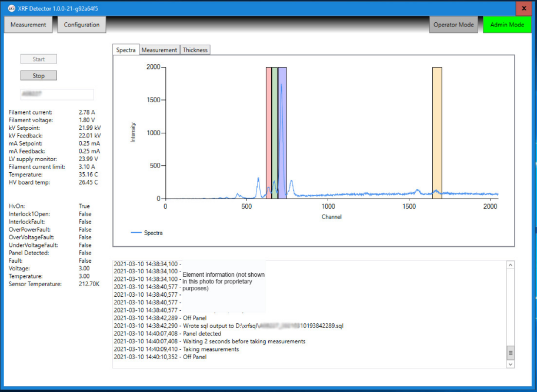The width and height of the screenshot is (537, 392).
Task: Click the green highlighted region in spectrum
Action: pyautogui.click(x=275, y=133)
